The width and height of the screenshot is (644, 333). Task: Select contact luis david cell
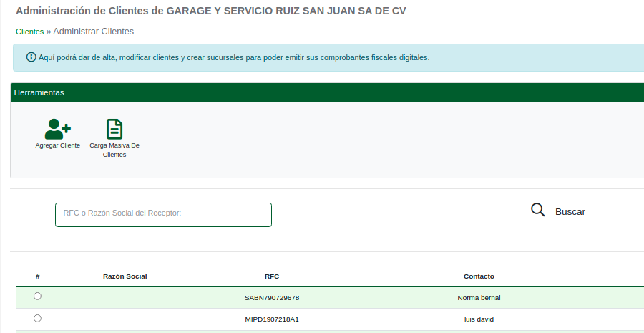(479, 319)
